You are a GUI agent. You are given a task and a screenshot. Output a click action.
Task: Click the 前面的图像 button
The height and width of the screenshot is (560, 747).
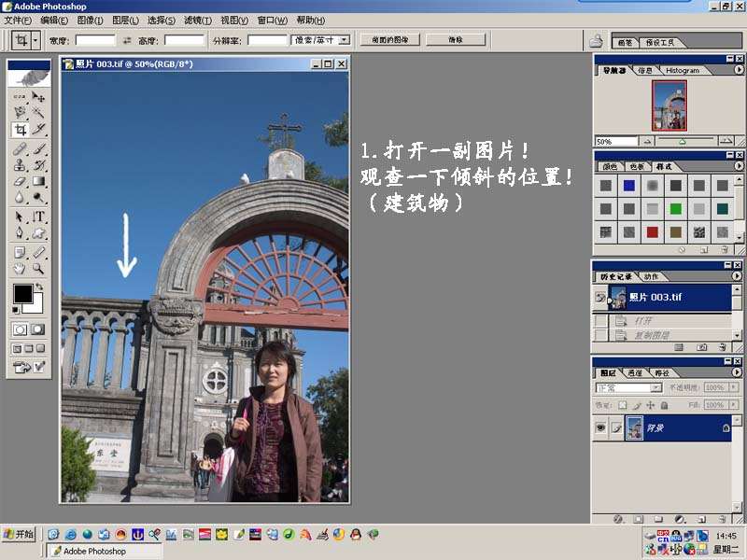pyautogui.click(x=389, y=40)
